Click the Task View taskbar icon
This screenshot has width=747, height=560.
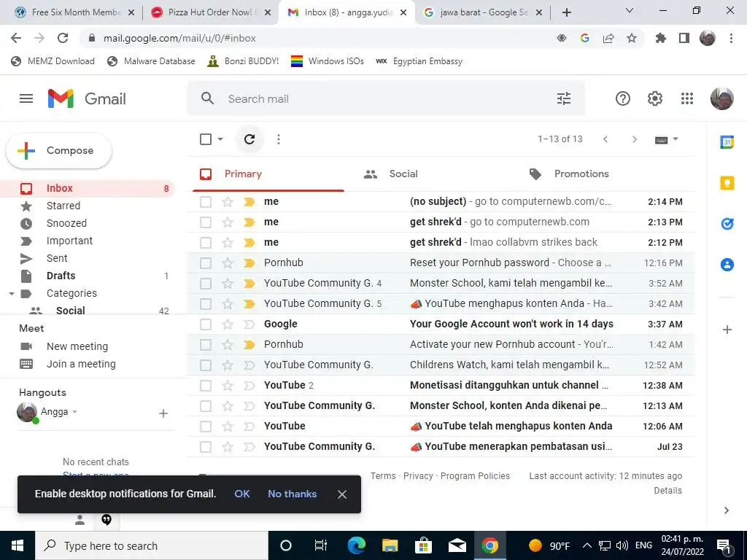pyautogui.click(x=321, y=545)
